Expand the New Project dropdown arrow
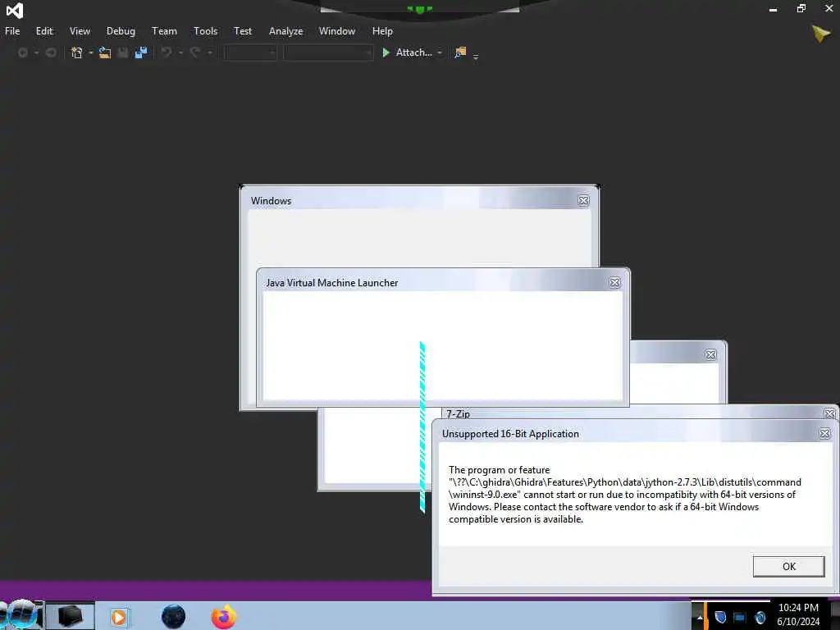This screenshot has height=630, width=840. [90, 52]
